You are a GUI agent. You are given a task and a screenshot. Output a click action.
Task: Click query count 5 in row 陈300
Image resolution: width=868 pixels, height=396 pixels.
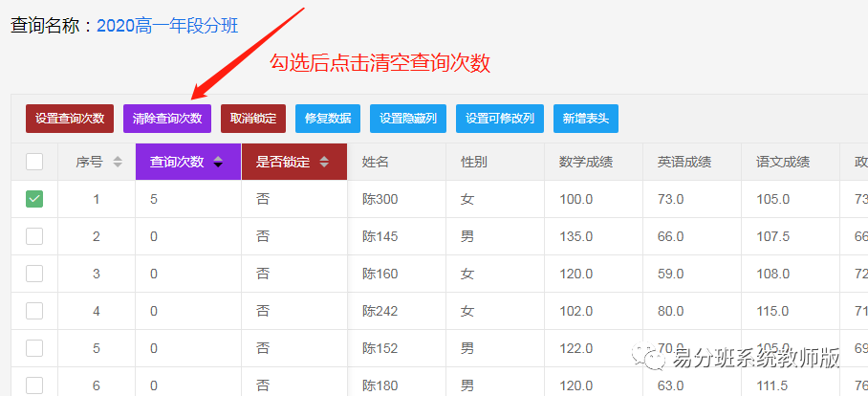point(154,199)
